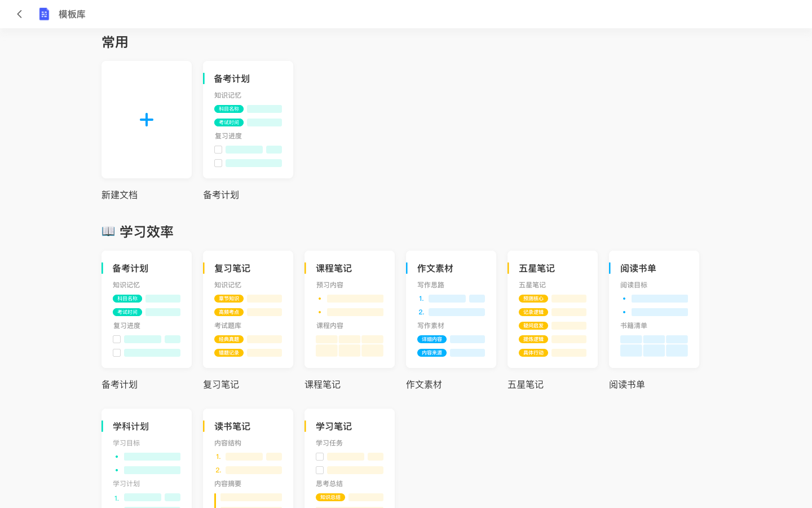Click the 模板库 title in the header
Viewport: 812px width, 508px height.
70,14
